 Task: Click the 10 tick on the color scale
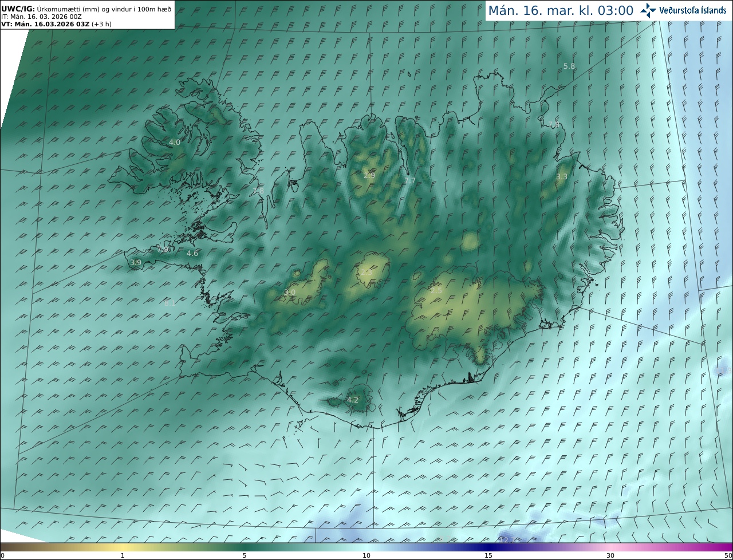pos(366,555)
